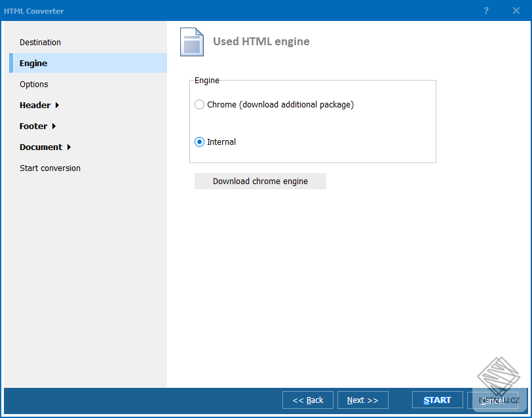Open the Start conversion page
The image size is (532, 418).
50,168
